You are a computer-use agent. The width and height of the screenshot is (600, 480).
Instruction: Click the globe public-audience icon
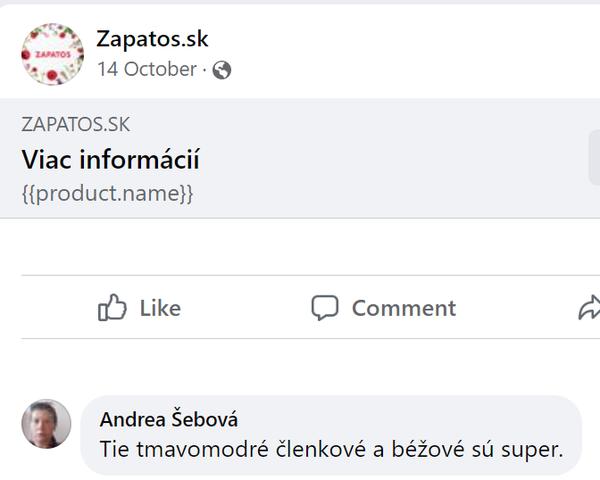(222, 70)
